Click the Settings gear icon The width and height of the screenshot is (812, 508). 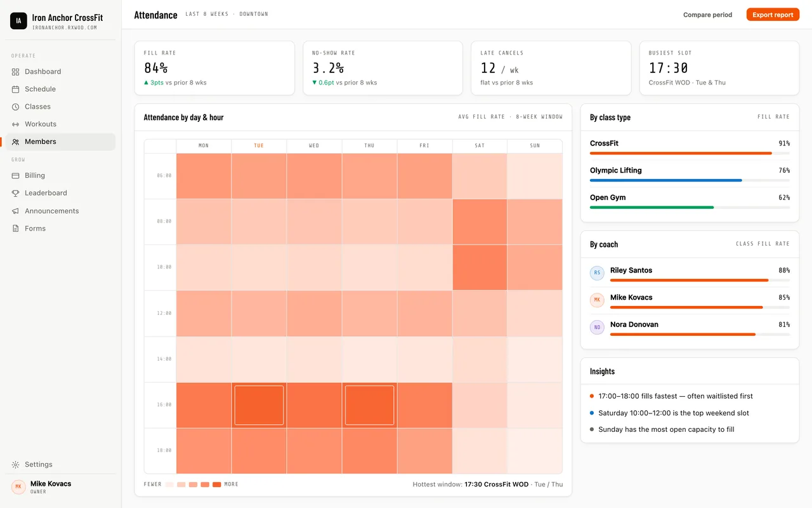coord(15,465)
